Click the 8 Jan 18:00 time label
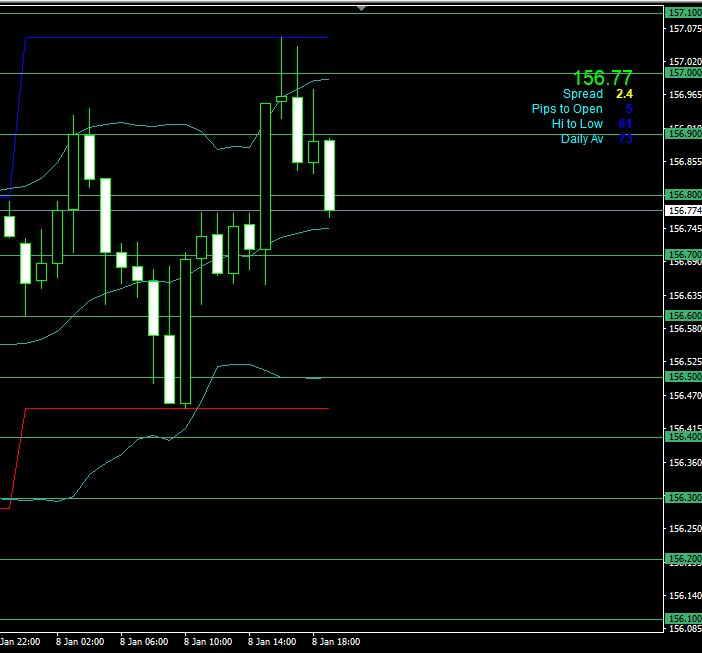Image resolution: width=702 pixels, height=653 pixels. [x=336, y=642]
